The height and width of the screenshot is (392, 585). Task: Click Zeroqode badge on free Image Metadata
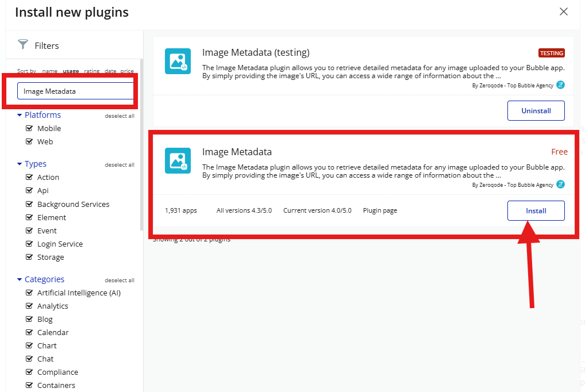coord(560,185)
